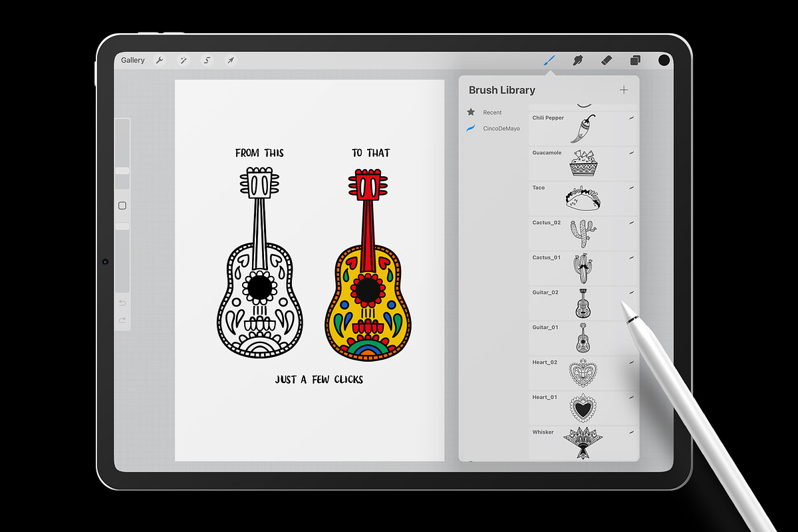Open the CincoDeMayo brush set

tap(493, 128)
